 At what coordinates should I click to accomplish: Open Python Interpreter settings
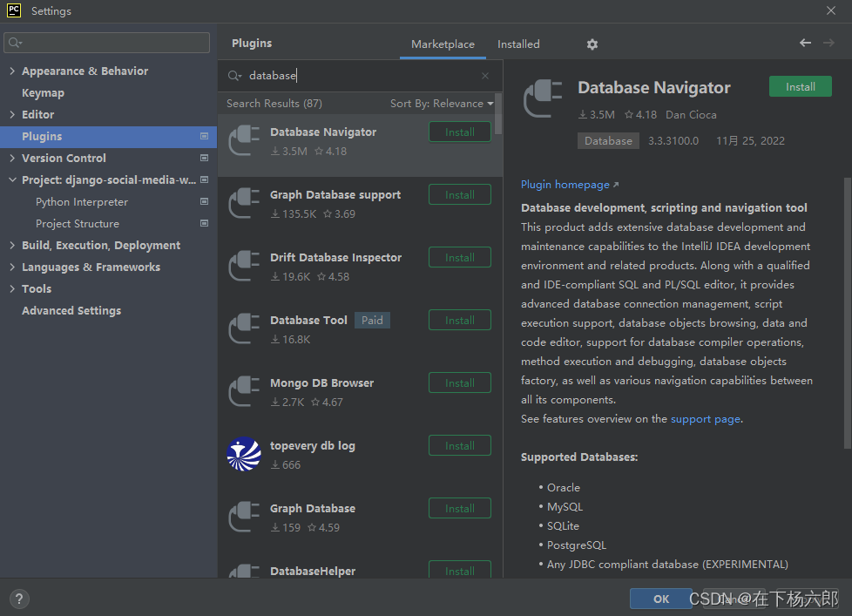coord(82,201)
